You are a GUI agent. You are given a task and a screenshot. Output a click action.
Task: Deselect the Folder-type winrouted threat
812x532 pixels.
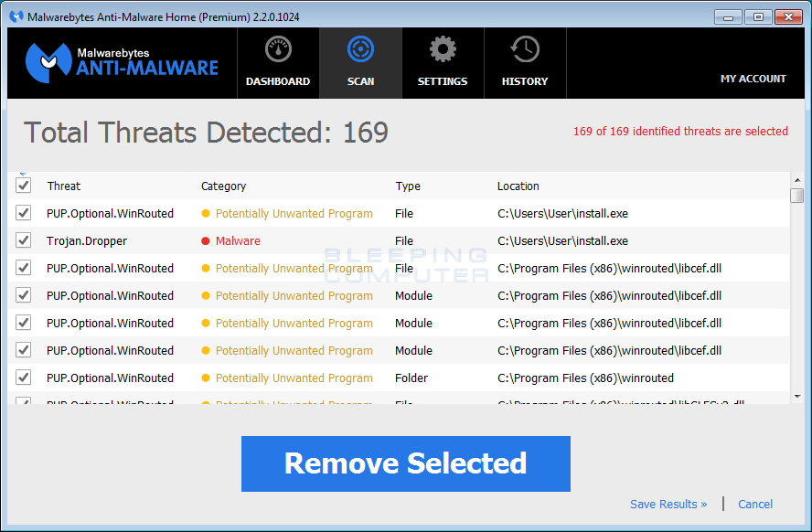(x=23, y=378)
